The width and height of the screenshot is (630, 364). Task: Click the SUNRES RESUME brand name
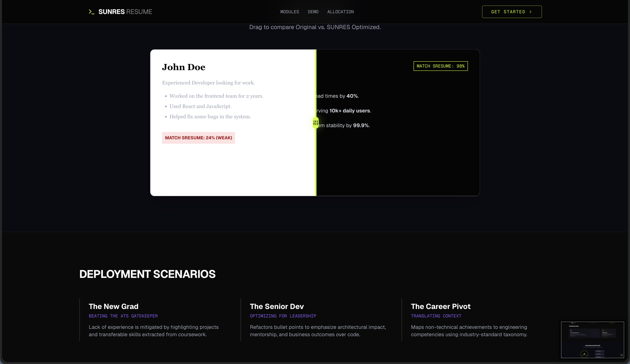click(125, 12)
